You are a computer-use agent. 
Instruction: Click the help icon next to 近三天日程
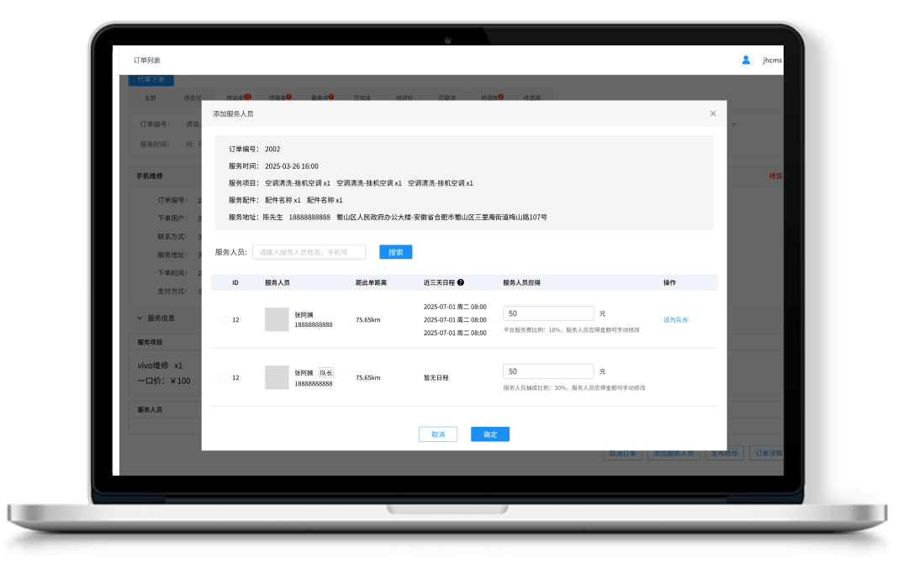461,283
